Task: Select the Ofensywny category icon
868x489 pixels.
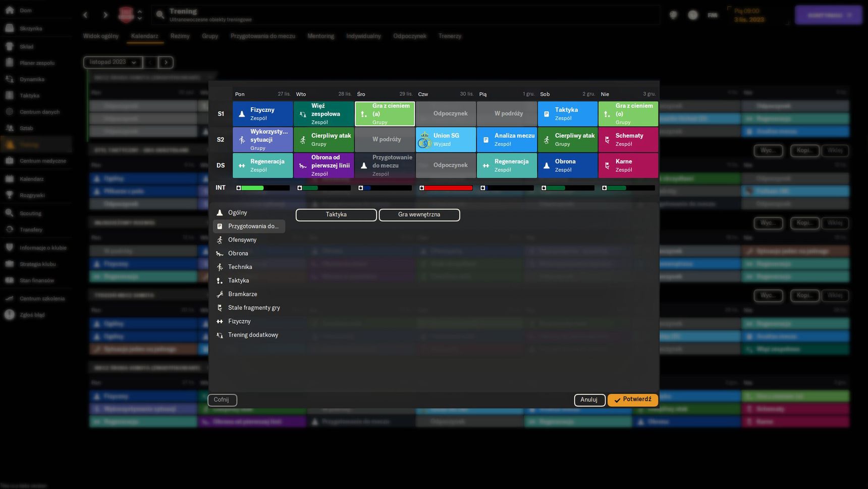Action: [220, 240]
